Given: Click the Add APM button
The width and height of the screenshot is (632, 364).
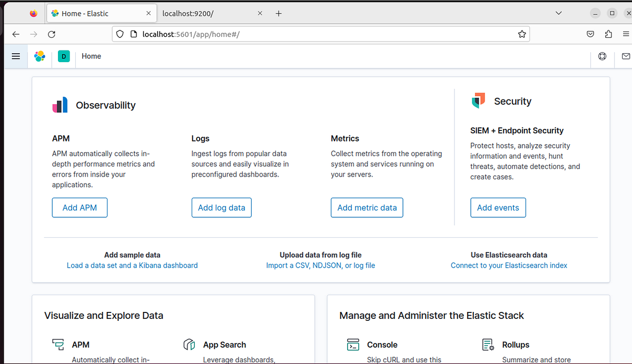Looking at the screenshot, I should click(x=80, y=207).
